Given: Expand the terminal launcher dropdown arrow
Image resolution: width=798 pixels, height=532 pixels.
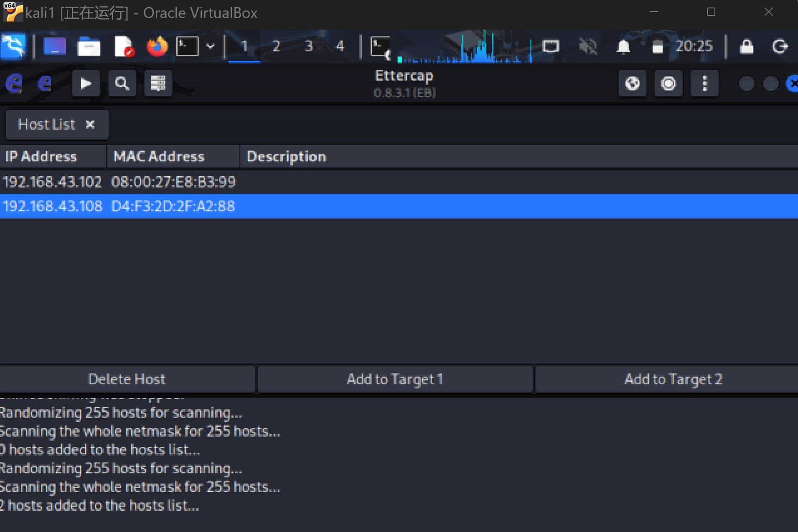Looking at the screenshot, I should coord(211,46).
